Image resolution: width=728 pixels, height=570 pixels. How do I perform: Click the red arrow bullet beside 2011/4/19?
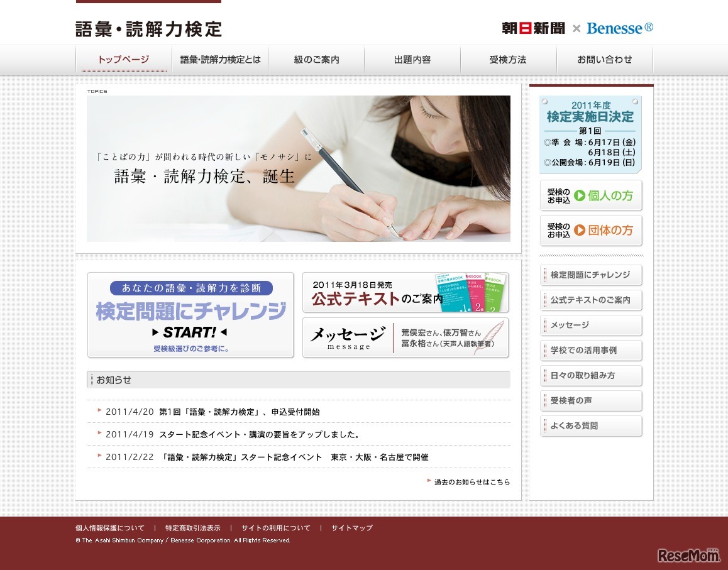[x=99, y=432]
